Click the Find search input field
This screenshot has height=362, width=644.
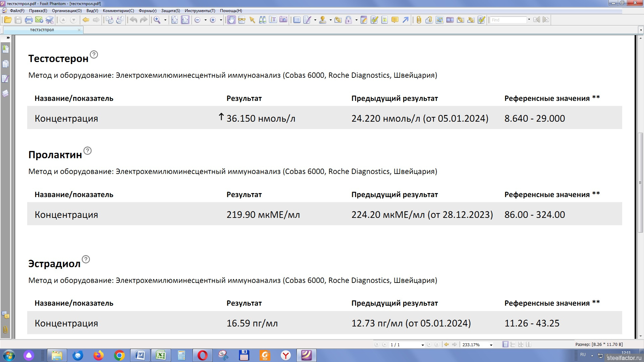(x=508, y=20)
